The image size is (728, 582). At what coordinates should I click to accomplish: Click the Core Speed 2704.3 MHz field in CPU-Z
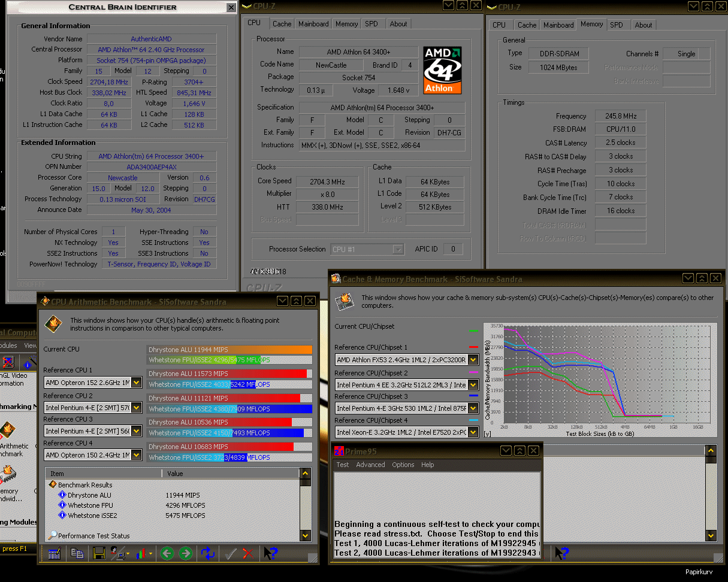328,181
